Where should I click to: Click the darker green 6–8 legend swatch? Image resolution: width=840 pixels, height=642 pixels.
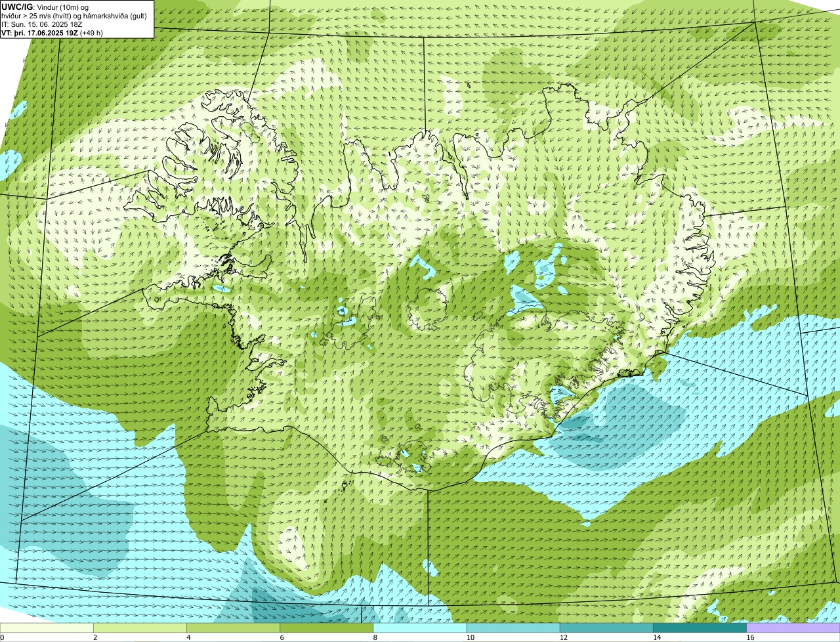(327, 628)
